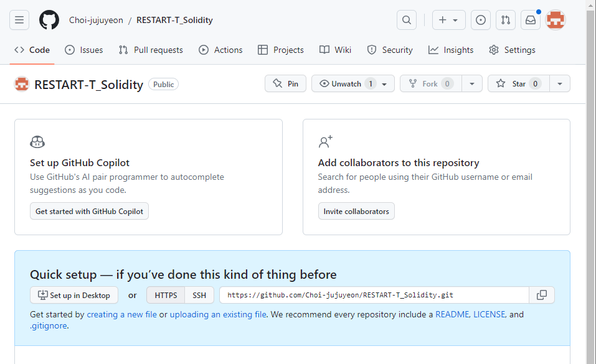
Task: Click the Add collaborators to this repository heading
Action: [399, 162]
